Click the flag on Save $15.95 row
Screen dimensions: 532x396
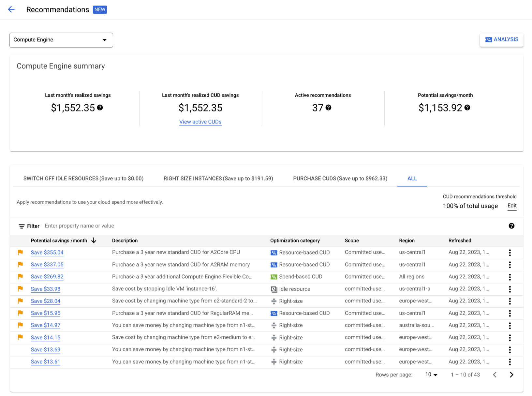click(20, 313)
